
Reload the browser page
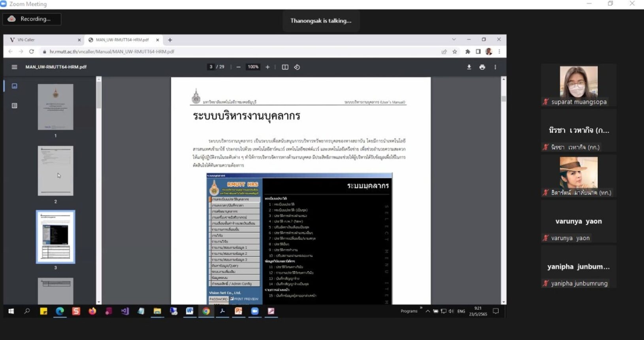coord(32,51)
